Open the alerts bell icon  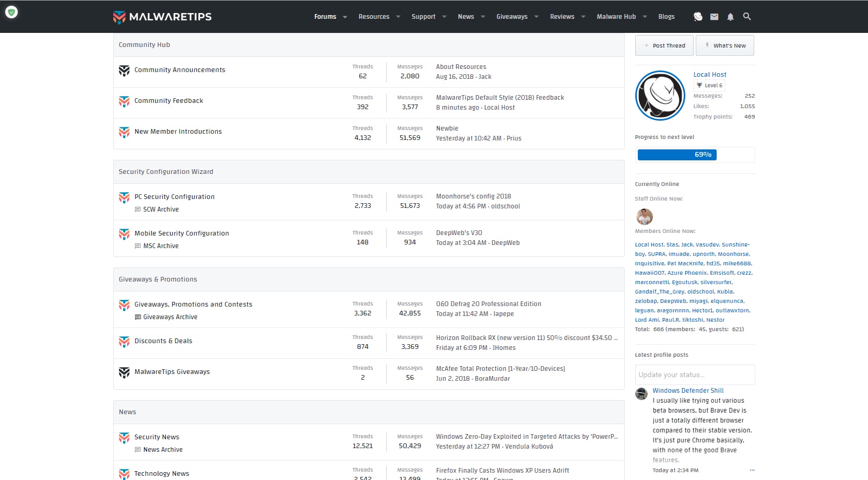click(730, 17)
